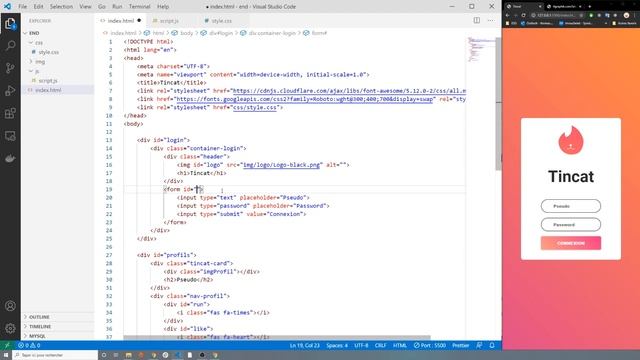Screen dimensions: 640x360
Task: Open the browser profile avatar
Action: (627, 15)
